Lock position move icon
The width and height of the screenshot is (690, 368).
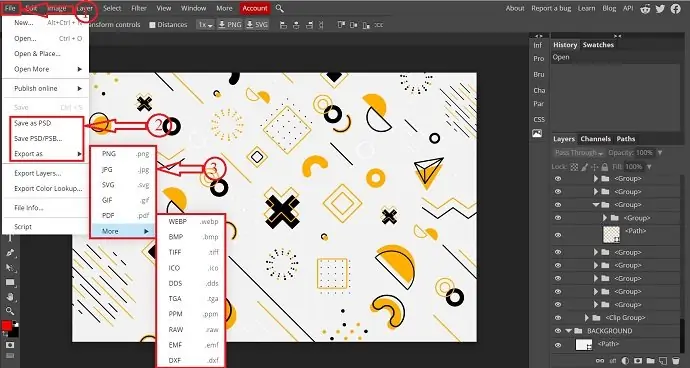click(x=595, y=167)
